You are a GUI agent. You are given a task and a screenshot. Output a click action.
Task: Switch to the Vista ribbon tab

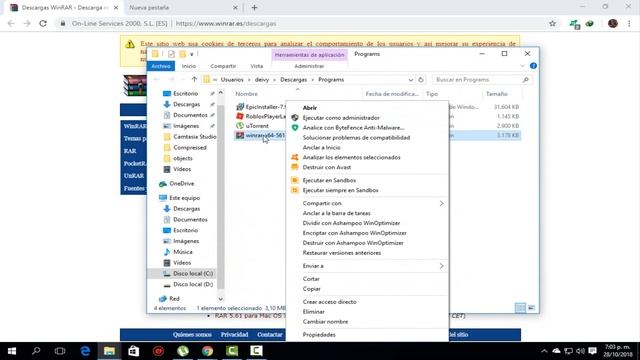(x=257, y=66)
